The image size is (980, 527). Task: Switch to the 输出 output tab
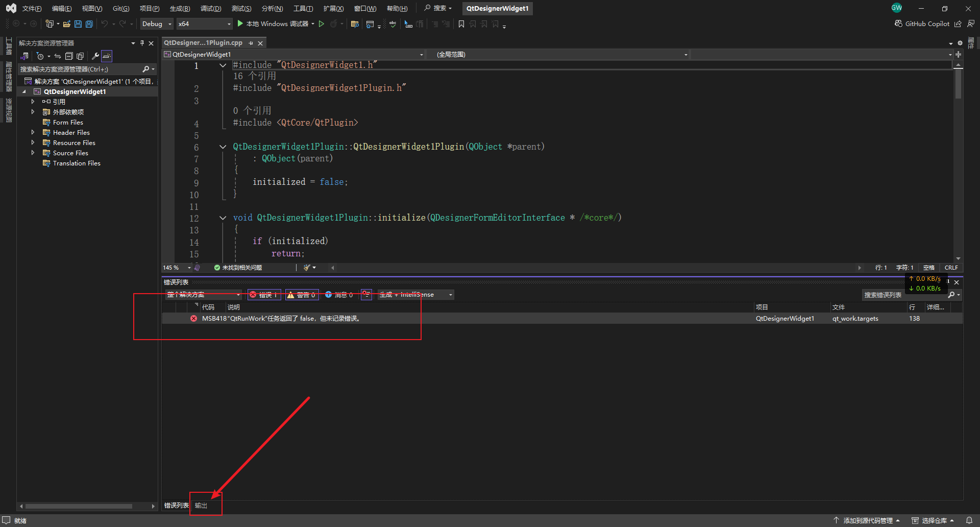point(201,506)
